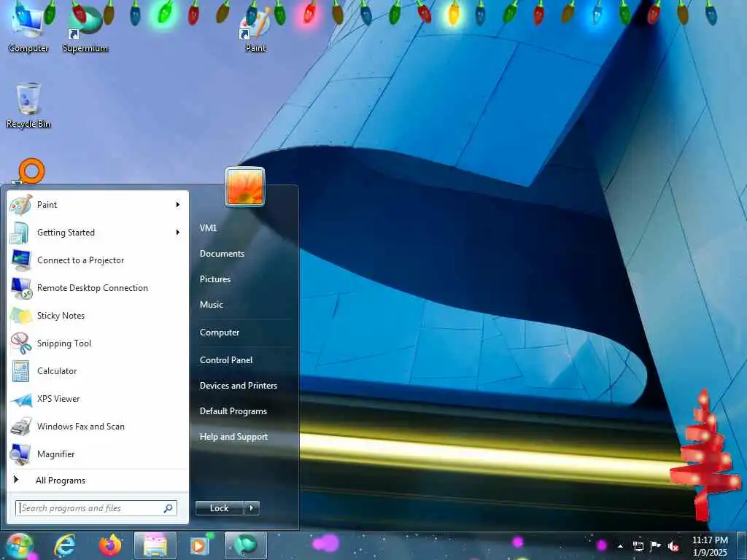747x560 pixels.
Task: Open Devices and Printers
Action: (239, 386)
